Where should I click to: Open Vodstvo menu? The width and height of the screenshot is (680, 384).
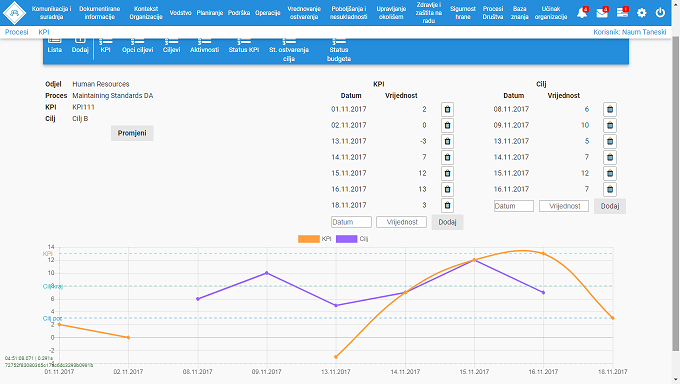click(180, 13)
